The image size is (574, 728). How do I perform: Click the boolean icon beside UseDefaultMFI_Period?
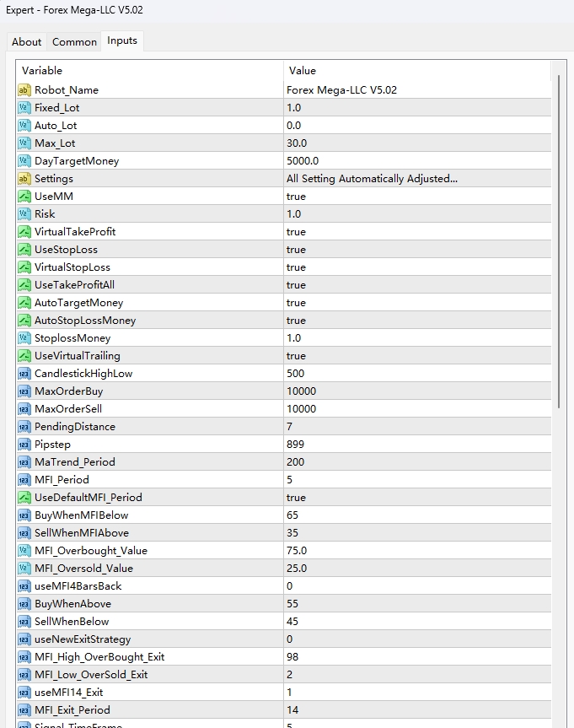tap(24, 497)
